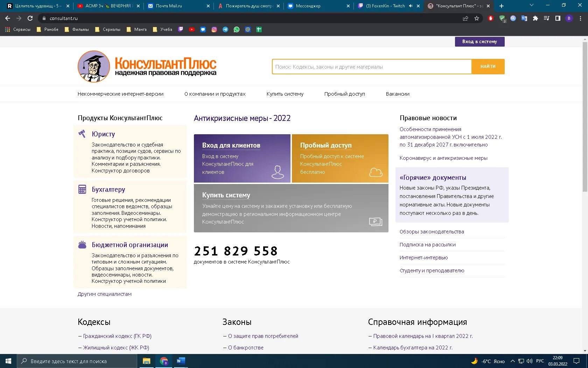
Task: Open the Гражданский кодекс (ГК РФ) link
Action: [x=117, y=336]
